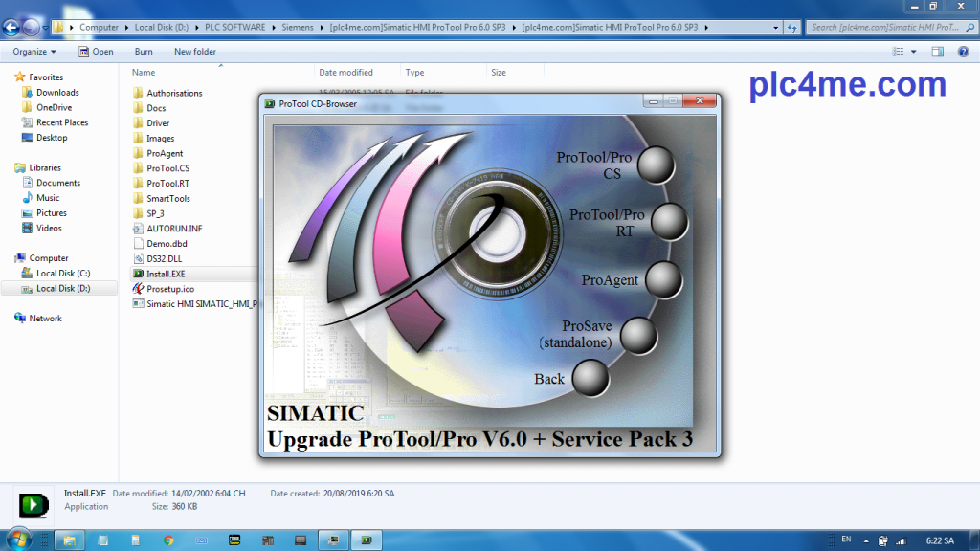The height and width of the screenshot is (551, 980).
Task: Toggle the preview pane button
Action: 939,52
